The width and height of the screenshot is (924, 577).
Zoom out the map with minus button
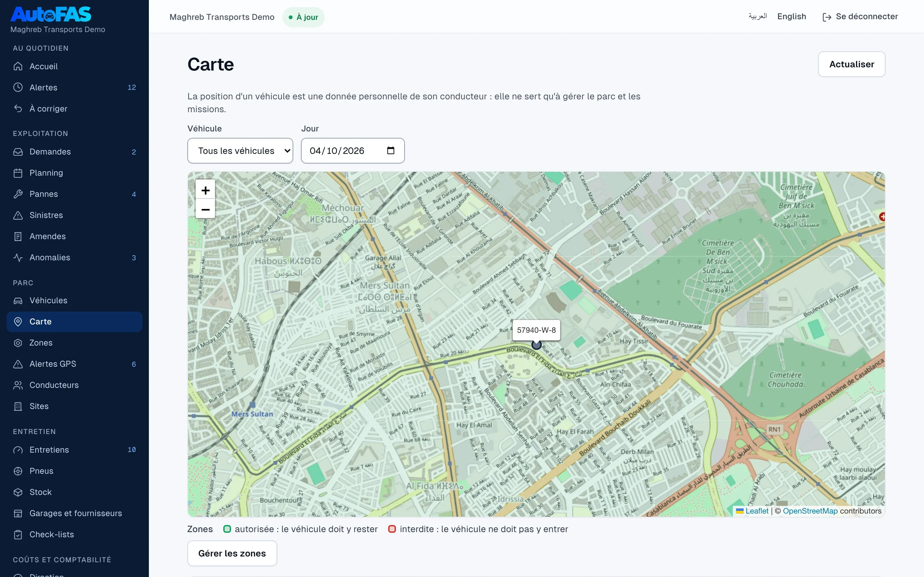[205, 209]
